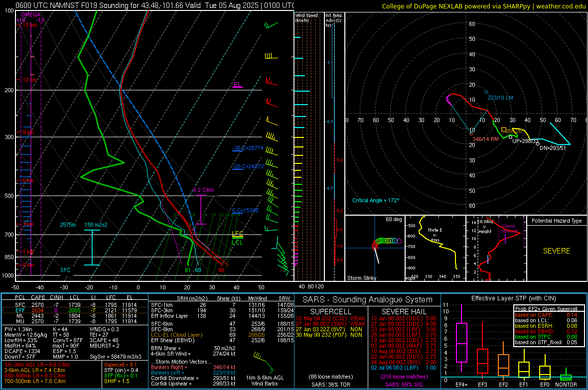Click the Potential Hazard Type heading

click(x=557, y=221)
